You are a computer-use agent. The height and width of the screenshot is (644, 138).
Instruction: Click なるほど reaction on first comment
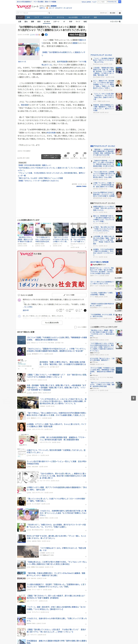coord(70,310)
